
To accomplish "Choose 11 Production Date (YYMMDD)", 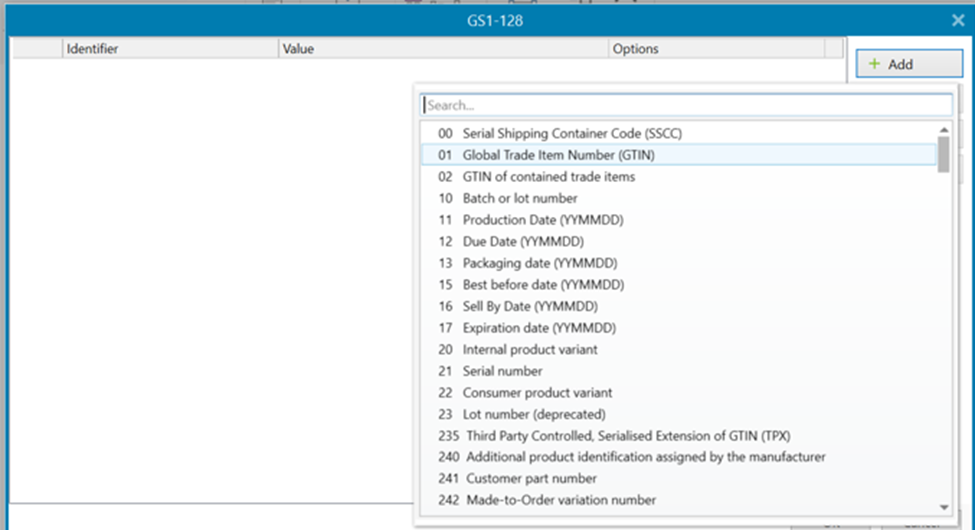I will (x=544, y=220).
